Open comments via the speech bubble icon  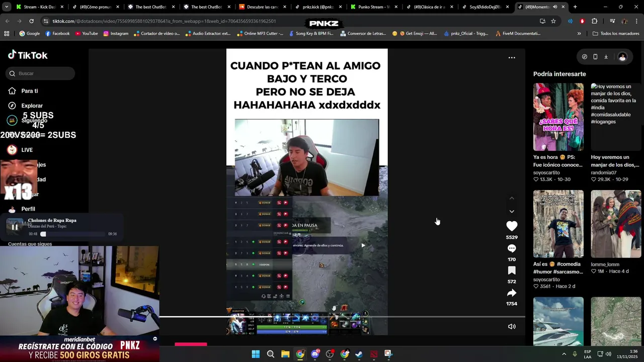[512, 248]
